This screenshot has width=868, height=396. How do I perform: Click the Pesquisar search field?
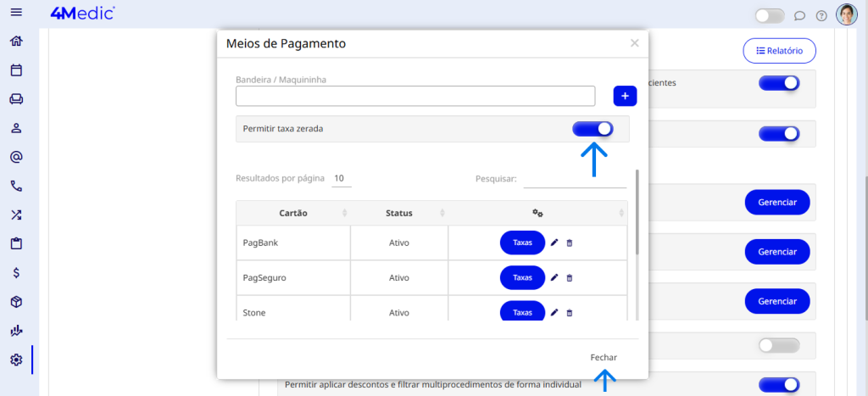point(575,179)
